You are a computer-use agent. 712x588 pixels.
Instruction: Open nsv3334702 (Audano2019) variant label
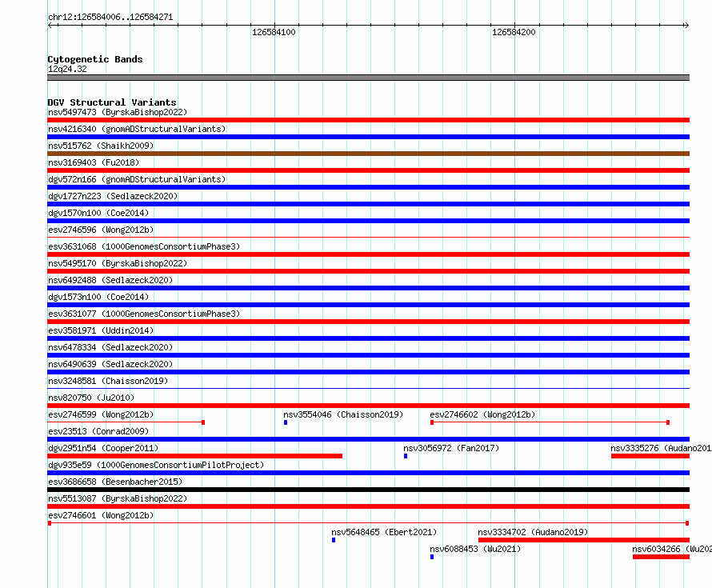(x=533, y=532)
